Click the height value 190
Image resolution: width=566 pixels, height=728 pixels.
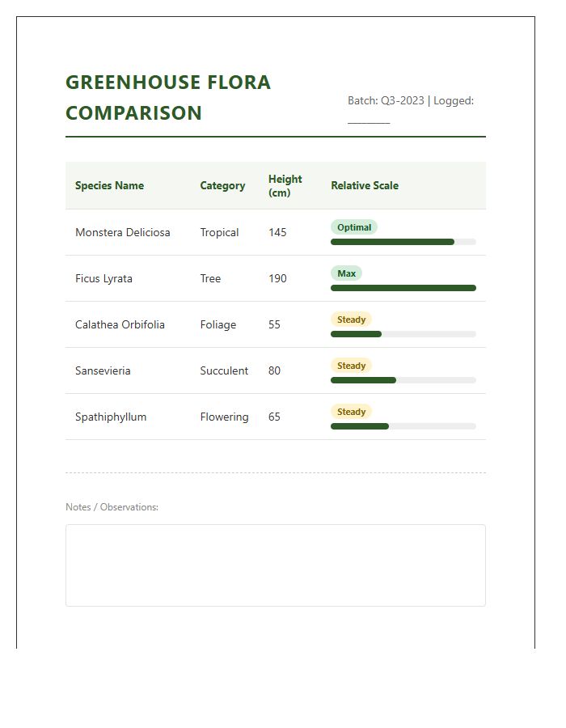click(x=277, y=278)
